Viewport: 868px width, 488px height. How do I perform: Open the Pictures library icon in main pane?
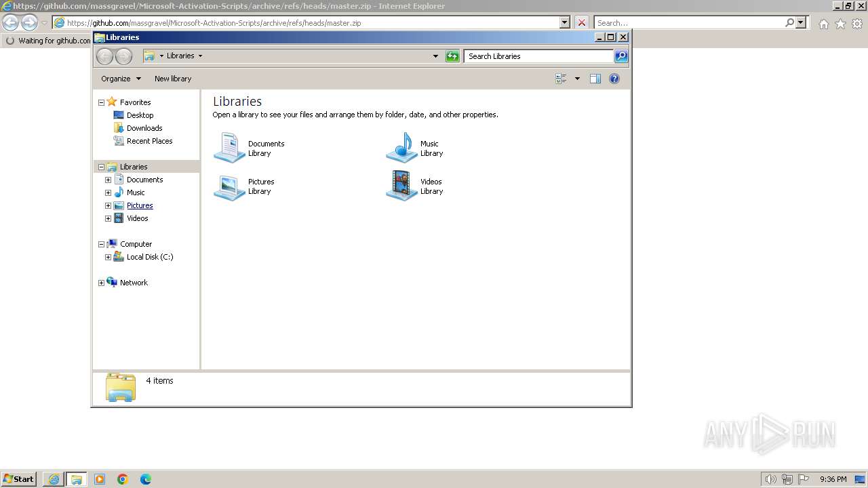[x=229, y=186]
